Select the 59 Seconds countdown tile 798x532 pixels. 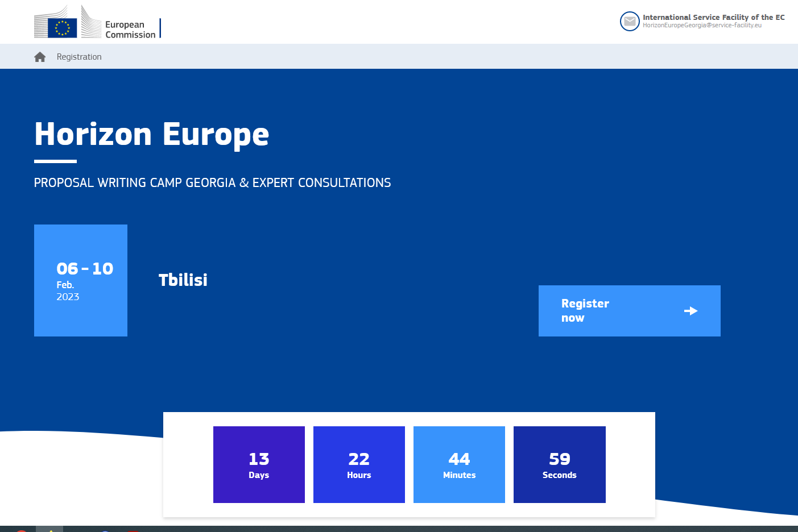click(559, 464)
